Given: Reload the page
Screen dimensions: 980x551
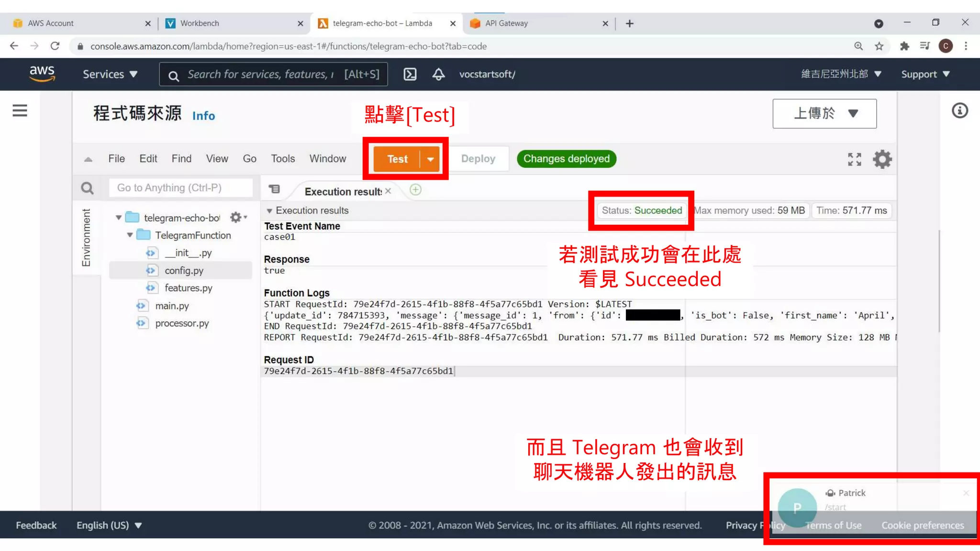Looking at the screenshot, I should click(55, 46).
